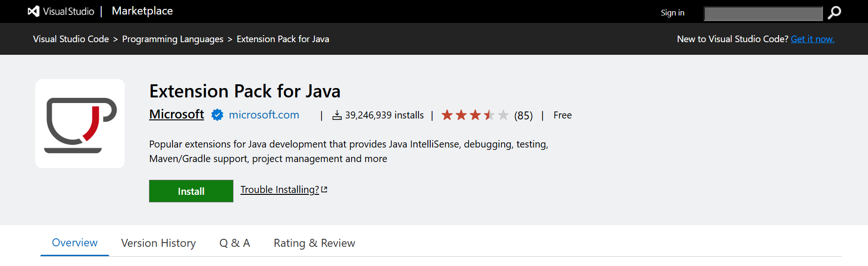
Task: Click the Get it now link
Action: (x=813, y=39)
